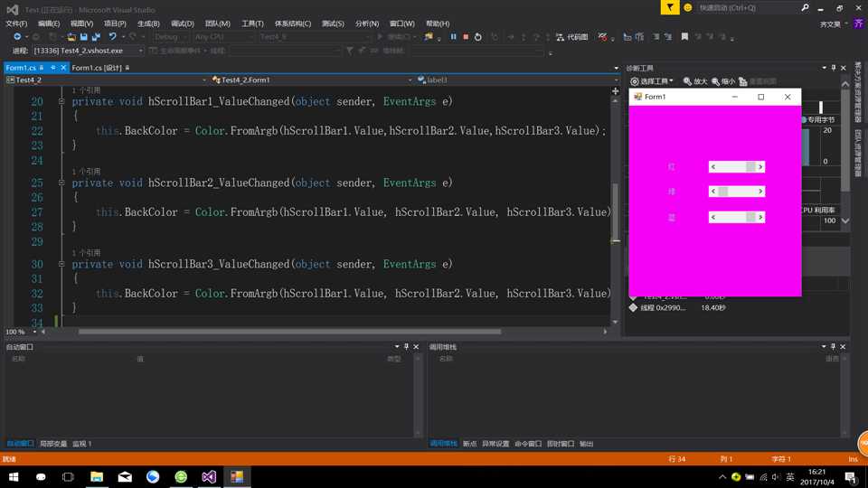The image size is (868, 488).
Task: Collapse hScrollBar1_ValueChanged method at line 20
Action: (x=61, y=102)
